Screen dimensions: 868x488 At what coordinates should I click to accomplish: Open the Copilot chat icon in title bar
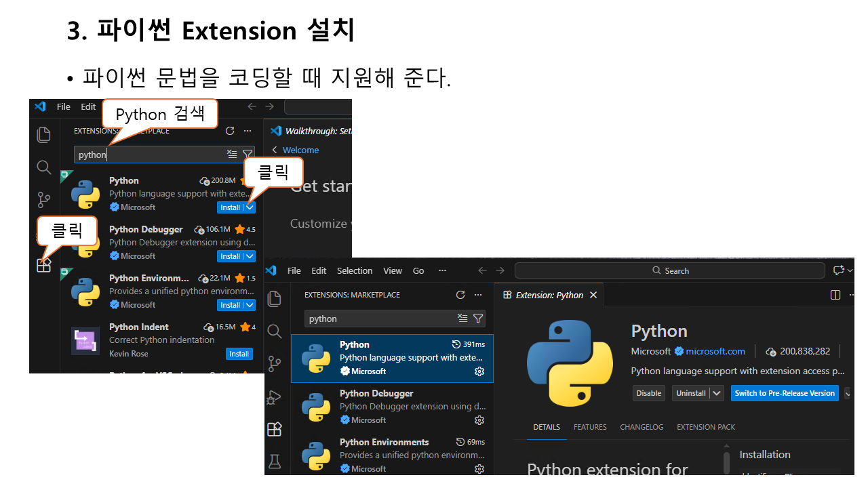click(x=839, y=270)
